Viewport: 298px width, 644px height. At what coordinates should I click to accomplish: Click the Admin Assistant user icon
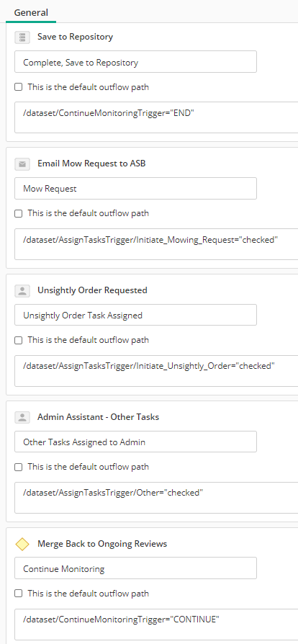click(22, 418)
